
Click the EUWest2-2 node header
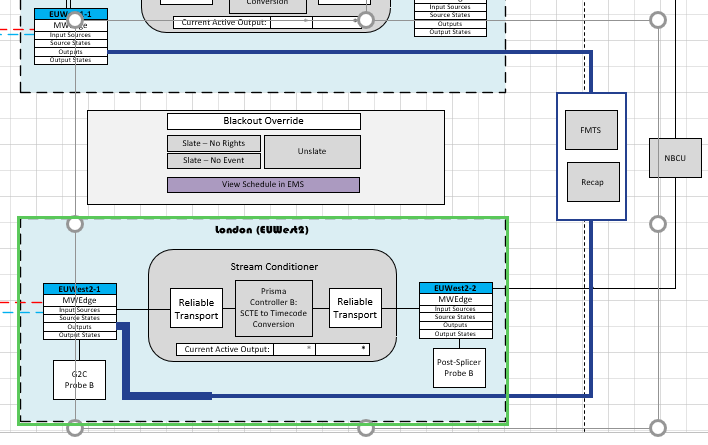point(455,289)
